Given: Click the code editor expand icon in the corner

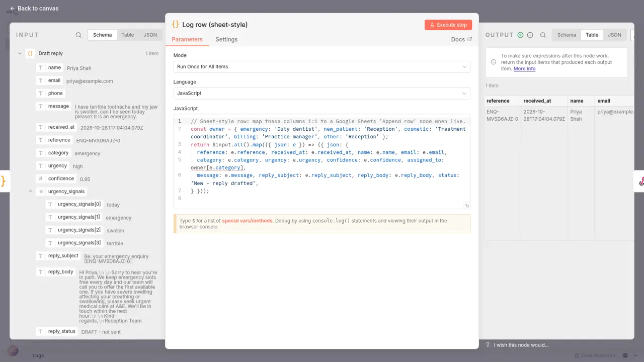Looking at the screenshot, I should click(467, 206).
